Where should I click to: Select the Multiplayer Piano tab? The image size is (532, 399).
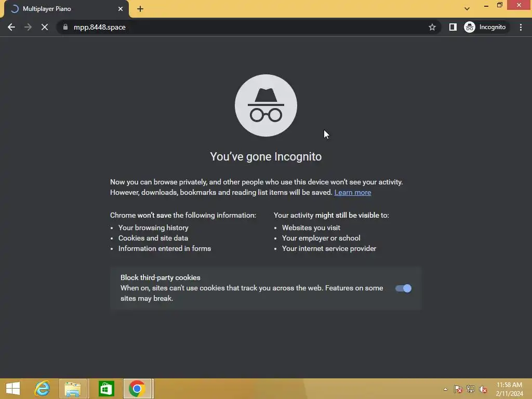[66, 9]
